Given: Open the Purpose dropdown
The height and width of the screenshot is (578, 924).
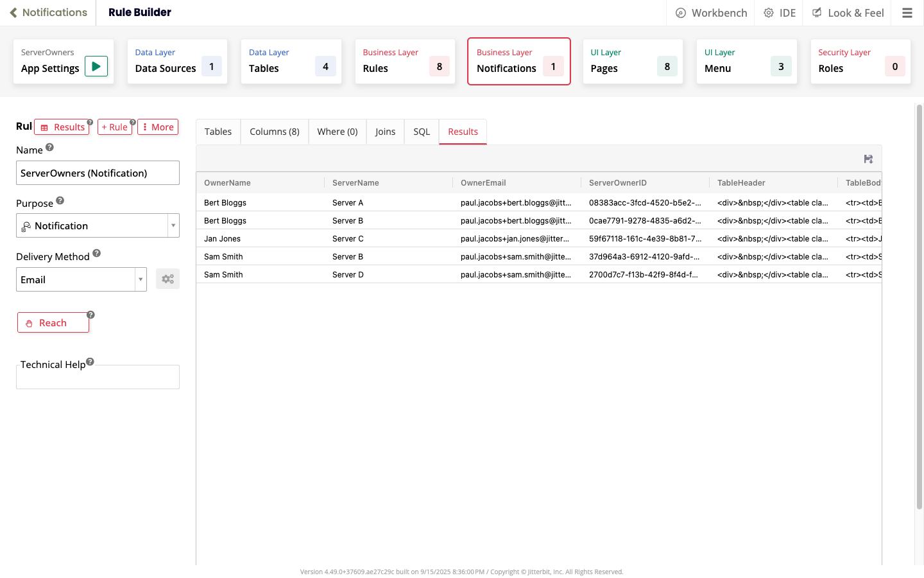Looking at the screenshot, I should click(x=173, y=225).
